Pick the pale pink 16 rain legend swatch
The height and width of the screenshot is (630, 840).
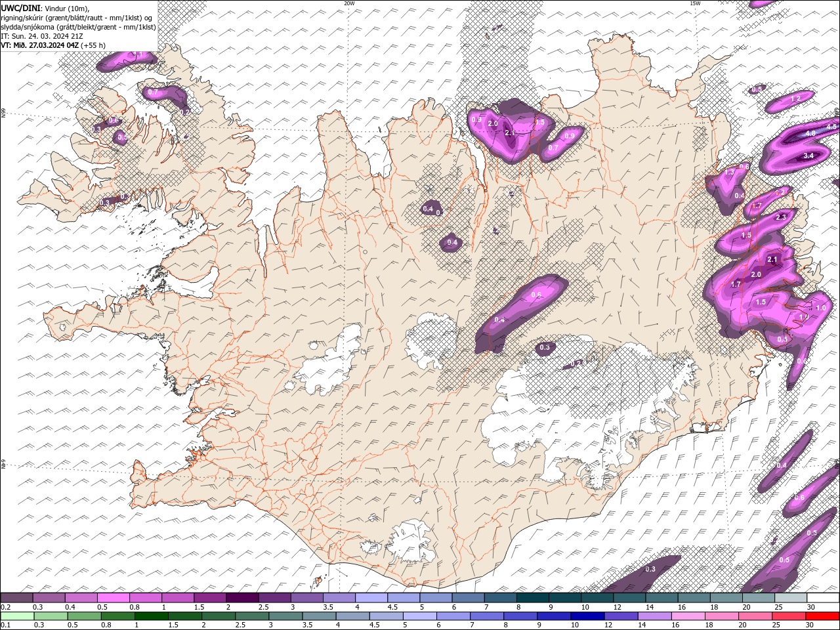[x=688, y=616]
